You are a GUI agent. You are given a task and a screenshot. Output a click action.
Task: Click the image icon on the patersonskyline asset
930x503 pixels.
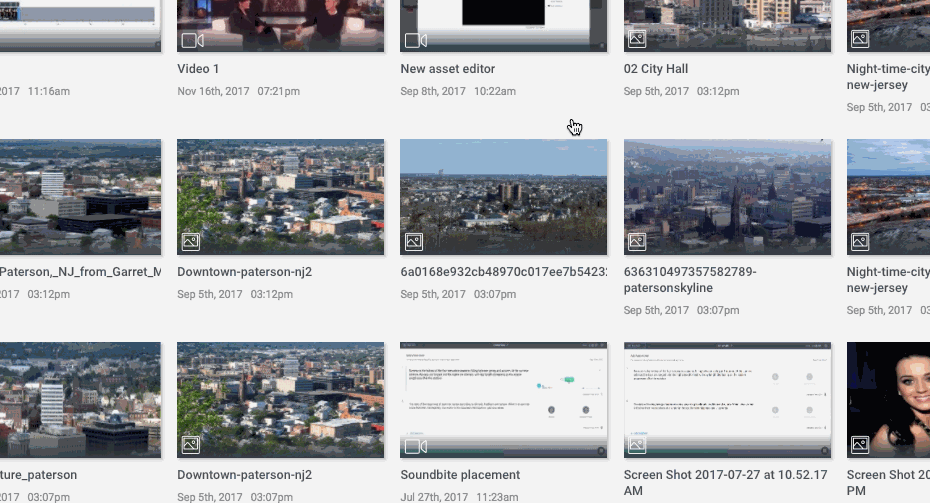coord(637,242)
